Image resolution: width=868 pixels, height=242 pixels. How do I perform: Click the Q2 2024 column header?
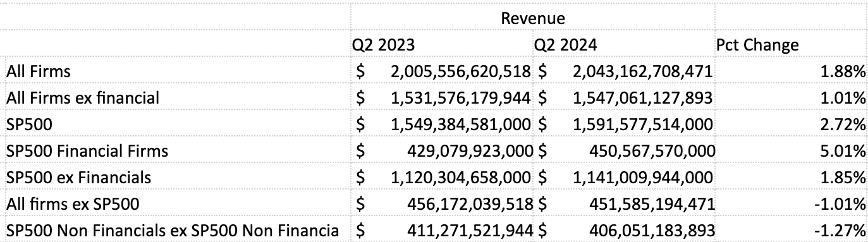(565, 45)
